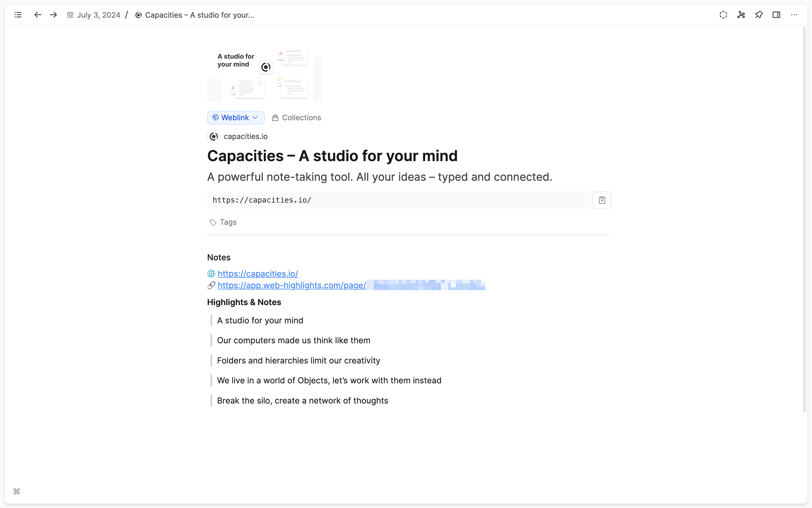This screenshot has height=508, width=812.
Task: Click the URL field https://capacities.io/
Action: tap(399, 200)
